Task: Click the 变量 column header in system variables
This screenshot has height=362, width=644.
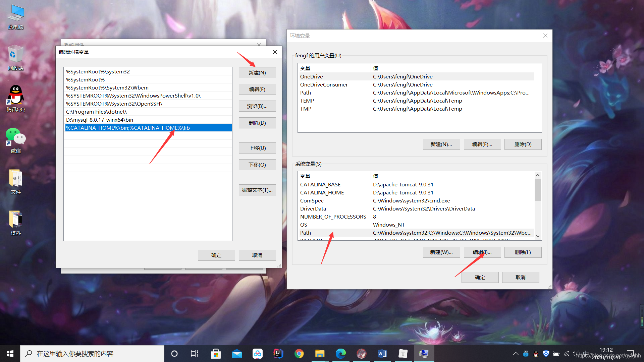Action: 334,176
